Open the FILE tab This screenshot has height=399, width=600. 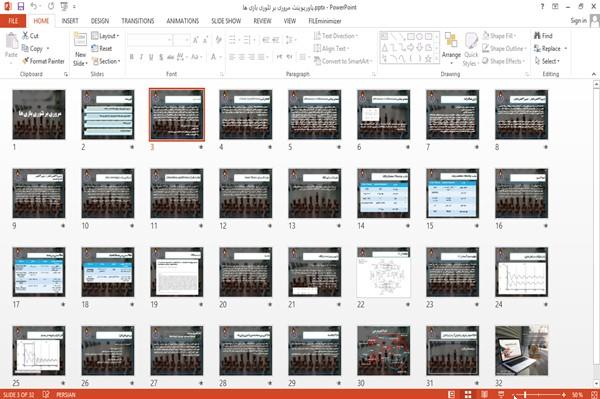point(13,21)
